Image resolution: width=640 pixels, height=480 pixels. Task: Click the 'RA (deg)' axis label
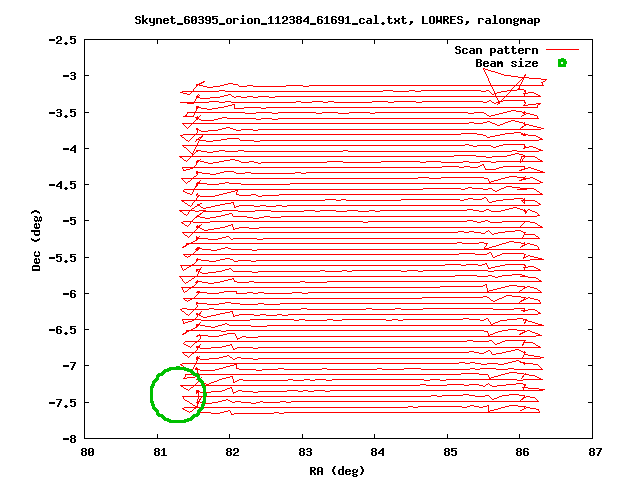tap(337, 471)
